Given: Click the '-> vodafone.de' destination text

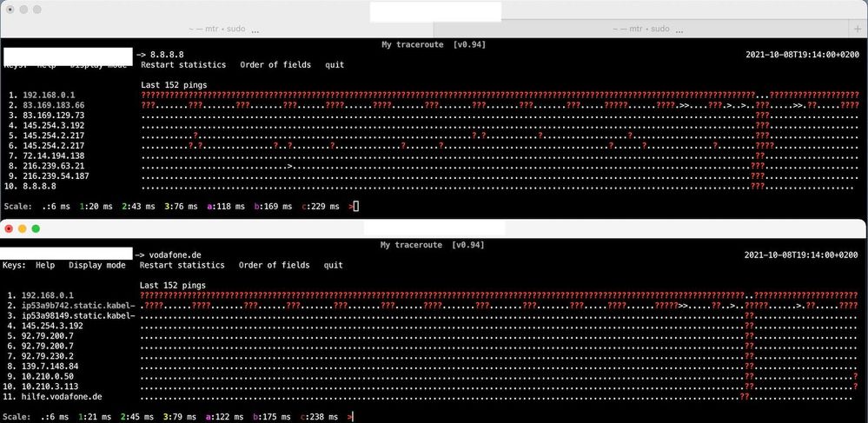Looking at the screenshot, I should [168, 255].
